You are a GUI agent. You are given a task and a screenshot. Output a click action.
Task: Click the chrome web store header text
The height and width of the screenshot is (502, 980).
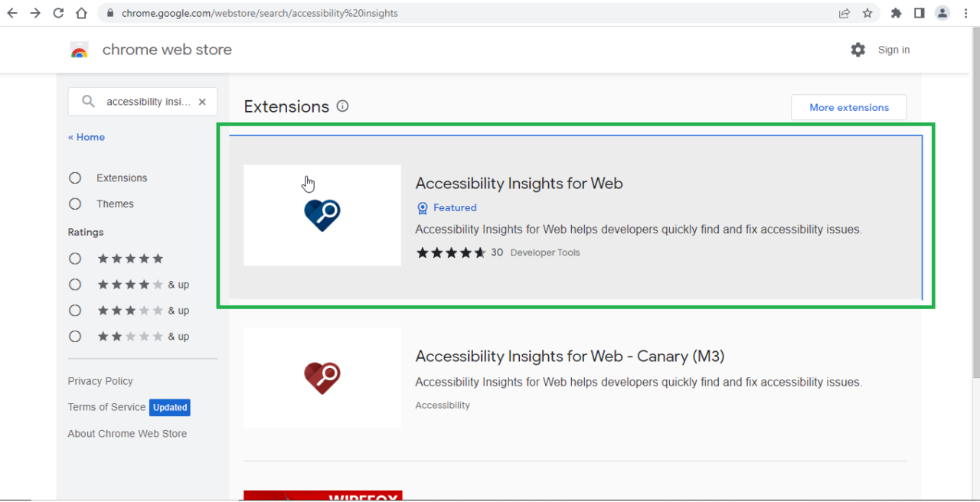(167, 50)
